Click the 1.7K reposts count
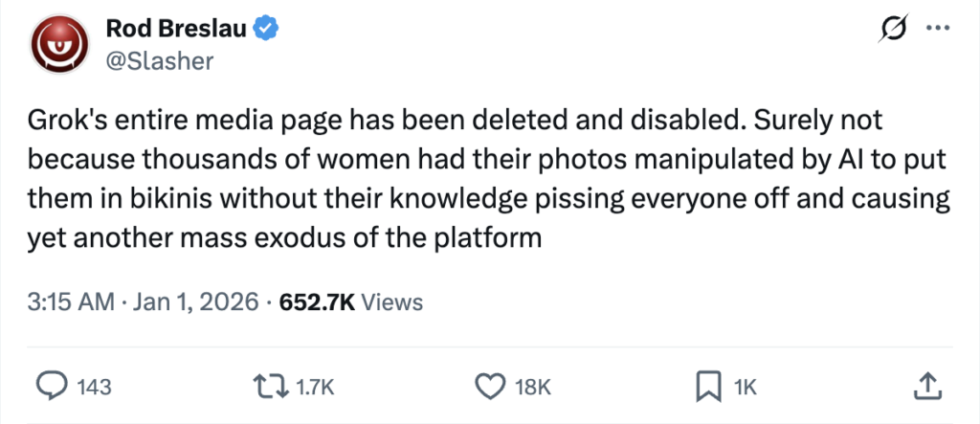 tap(315, 388)
